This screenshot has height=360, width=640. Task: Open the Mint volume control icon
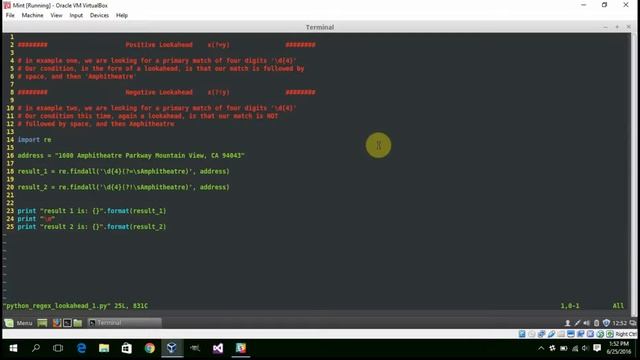pos(587,323)
